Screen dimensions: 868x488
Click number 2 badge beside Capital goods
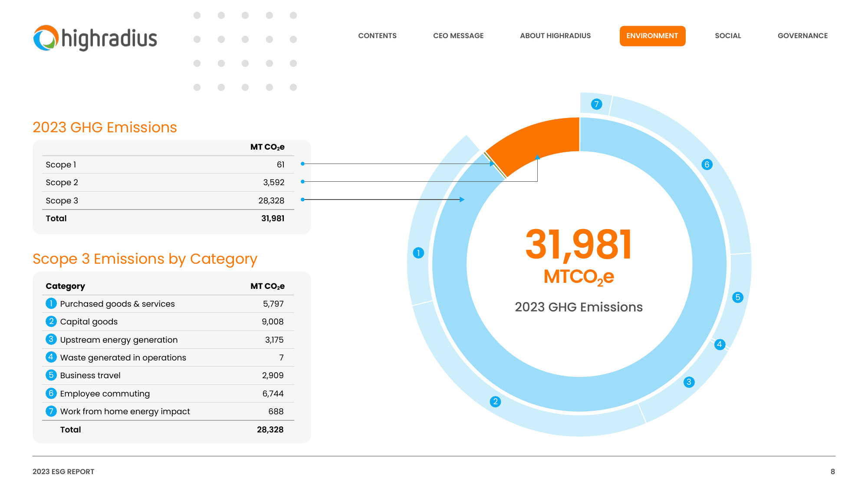click(x=51, y=321)
